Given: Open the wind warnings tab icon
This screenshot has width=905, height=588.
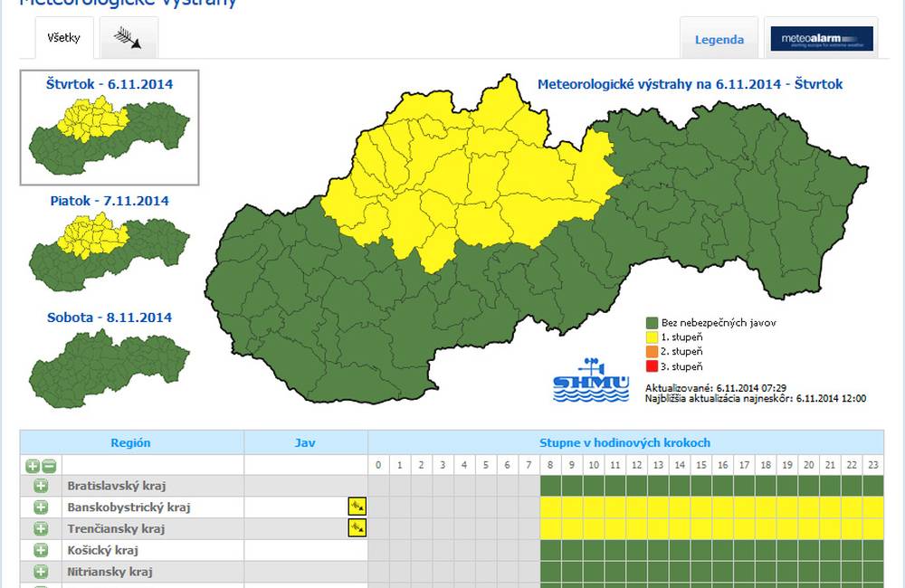Looking at the screenshot, I should [127, 38].
